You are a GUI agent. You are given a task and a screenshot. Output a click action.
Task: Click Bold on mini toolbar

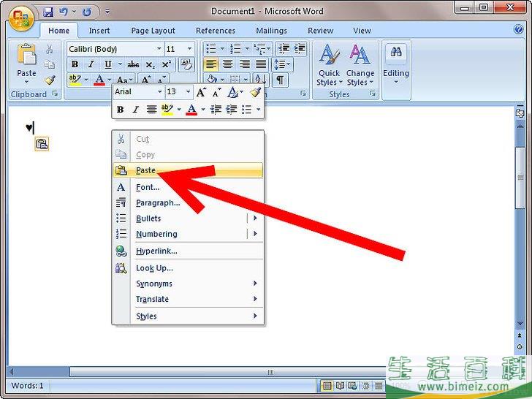click(120, 110)
